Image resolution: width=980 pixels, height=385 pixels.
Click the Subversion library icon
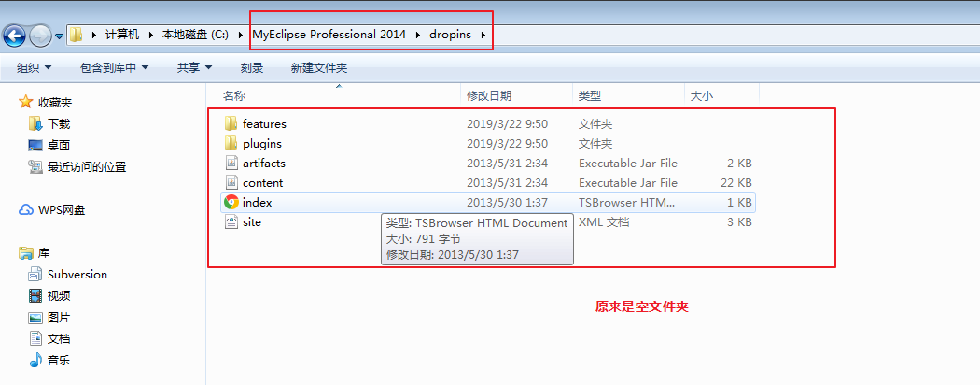point(35,274)
